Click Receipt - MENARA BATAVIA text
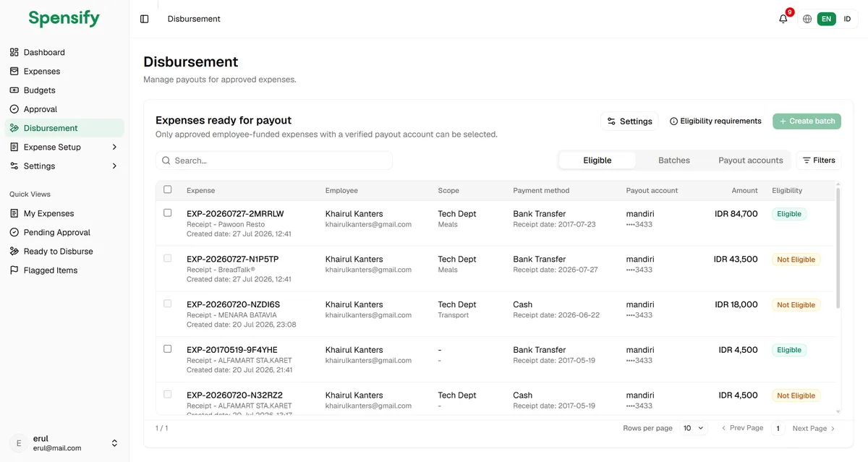 [233, 315]
